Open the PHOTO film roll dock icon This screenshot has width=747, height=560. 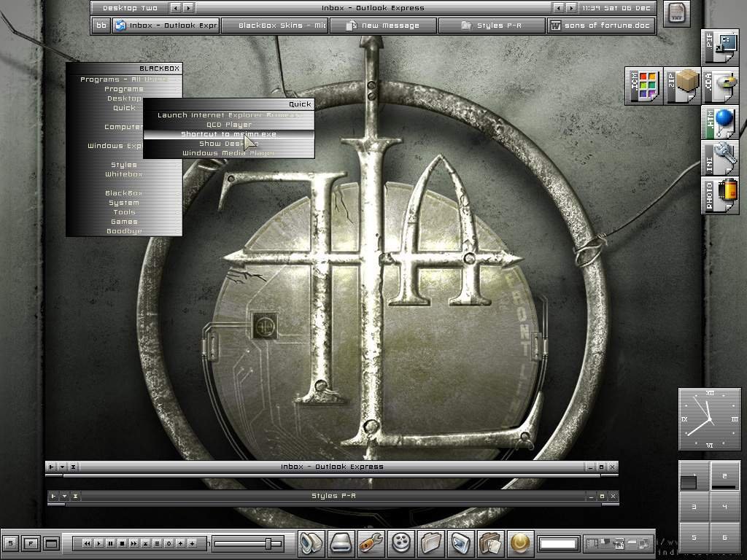tap(720, 195)
